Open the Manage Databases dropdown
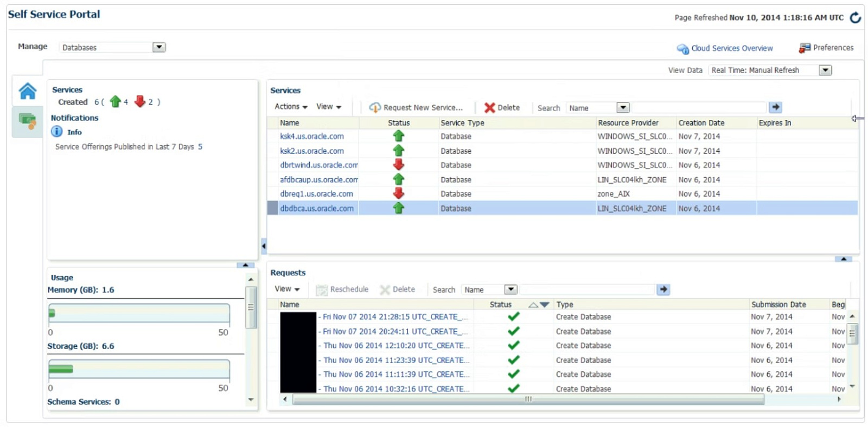 click(x=159, y=47)
